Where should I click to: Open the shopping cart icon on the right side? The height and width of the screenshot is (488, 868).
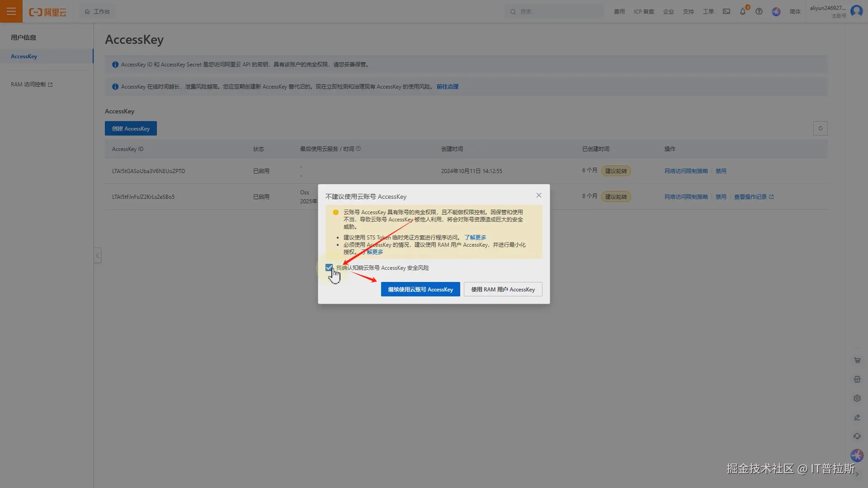pos(857,361)
